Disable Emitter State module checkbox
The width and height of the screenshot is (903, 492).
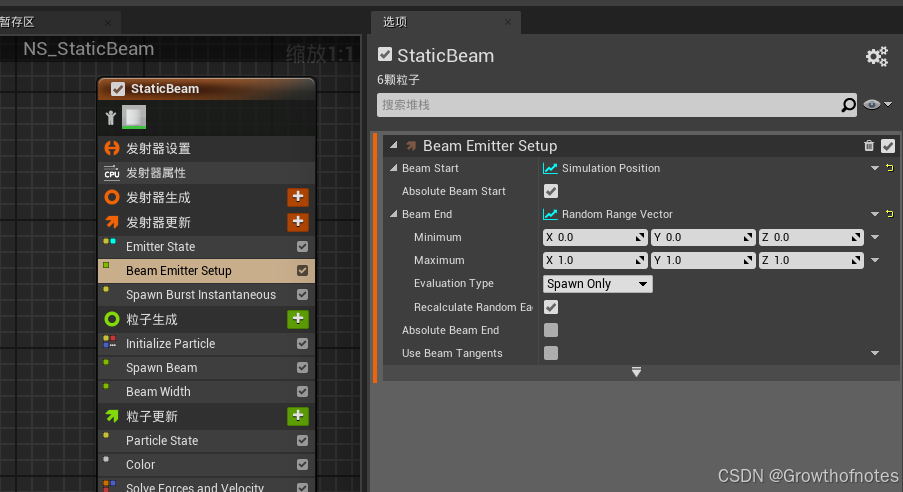(x=302, y=247)
